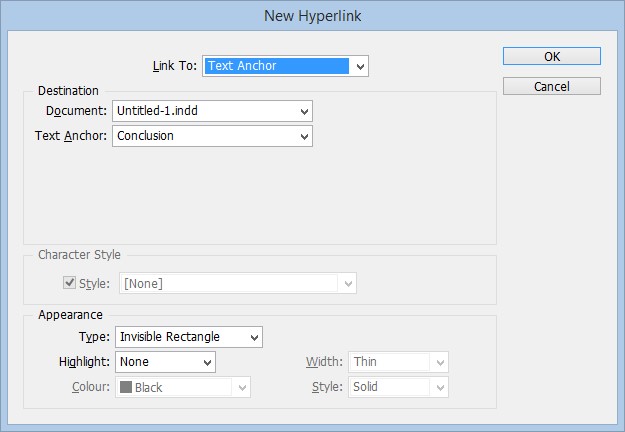
Task: Open the Link To dropdown
Action: tap(285, 66)
